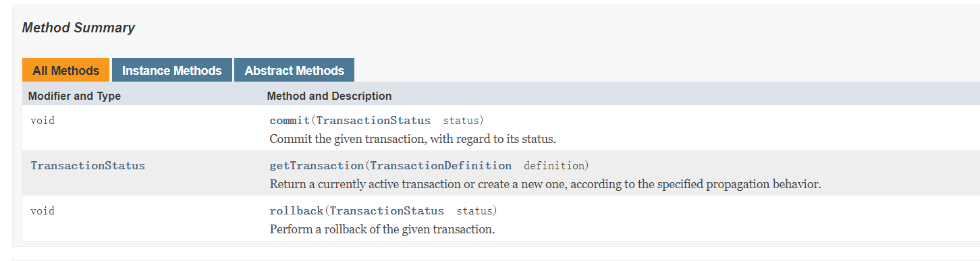Click the void modifier in the commit row
Image resolution: width=980 pixels, height=261 pixels.
tap(43, 121)
